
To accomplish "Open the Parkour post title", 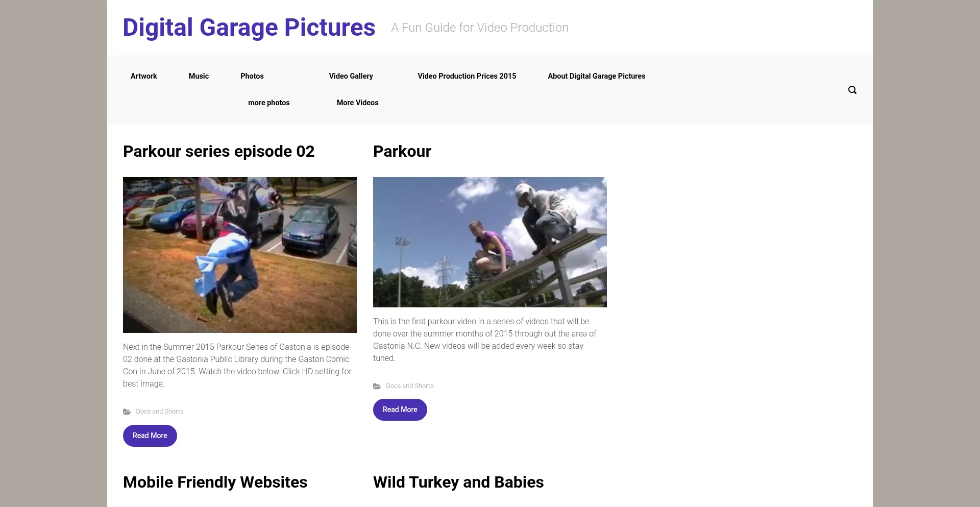I will pyautogui.click(x=402, y=152).
